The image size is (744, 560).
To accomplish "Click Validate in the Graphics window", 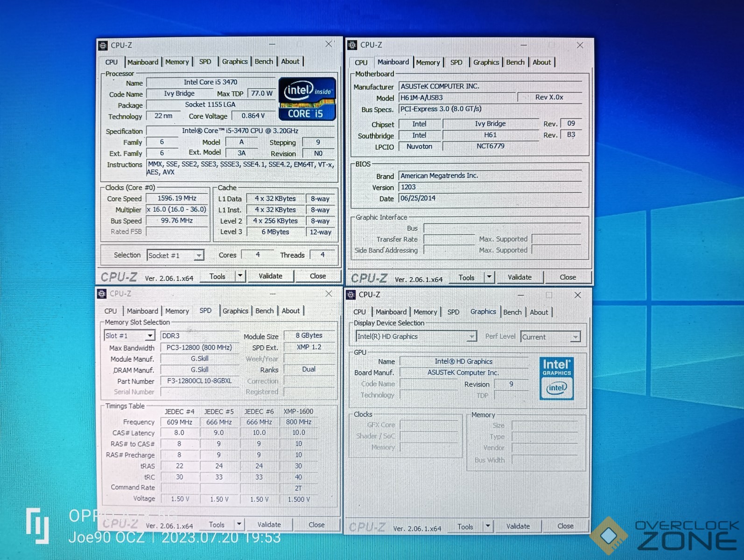I will coord(518,526).
